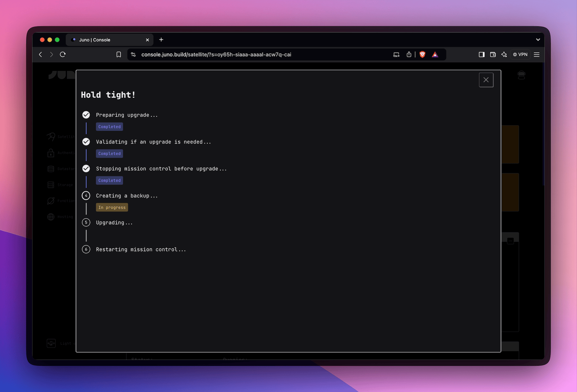The width and height of the screenshot is (577, 392).
Task: Expand the tab search dropdown
Action: click(538, 40)
